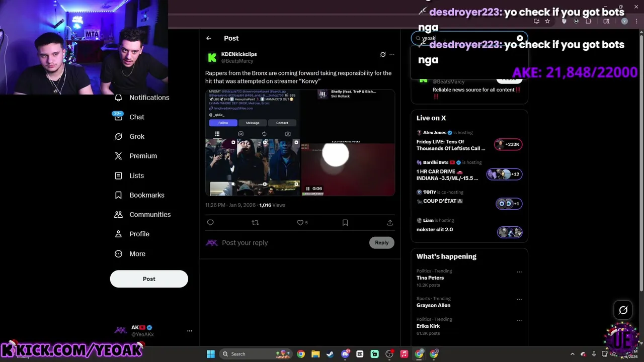The height and width of the screenshot is (362, 644).
Task: Click the browser bookmark star icon
Action: click(x=547, y=21)
